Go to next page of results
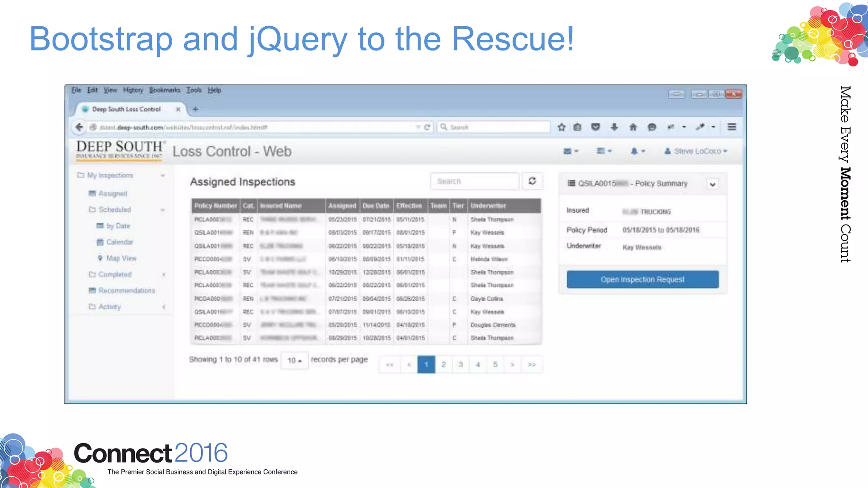The image size is (868, 488). pos(512,365)
